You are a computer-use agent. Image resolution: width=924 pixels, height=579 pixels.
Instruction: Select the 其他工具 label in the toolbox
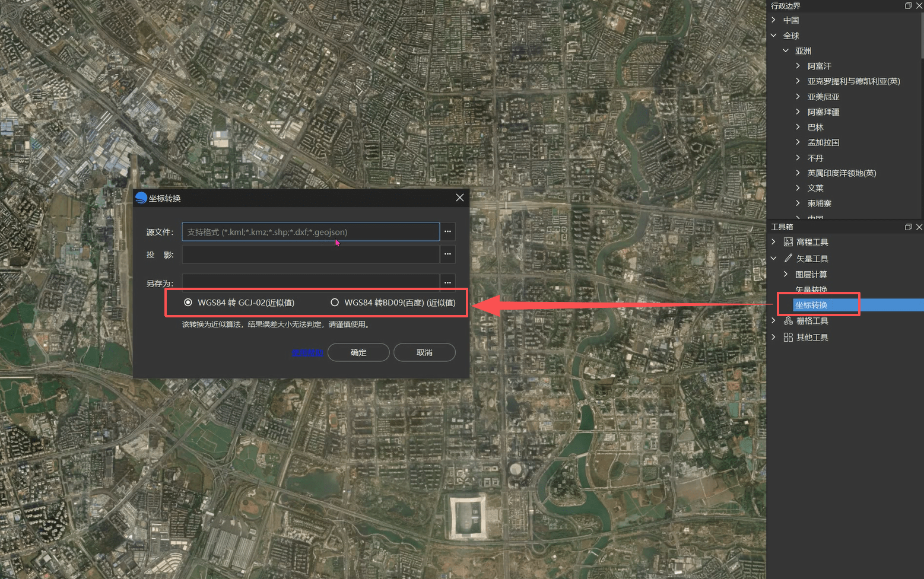point(812,338)
